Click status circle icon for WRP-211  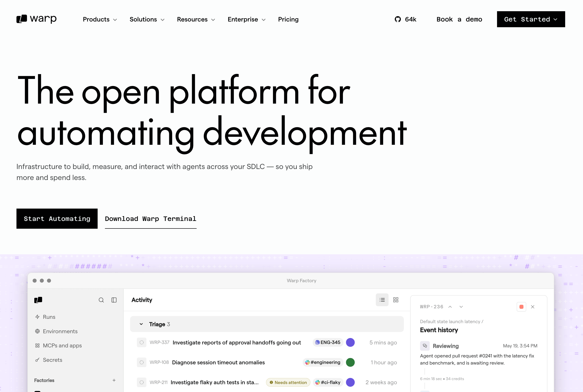click(x=142, y=382)
